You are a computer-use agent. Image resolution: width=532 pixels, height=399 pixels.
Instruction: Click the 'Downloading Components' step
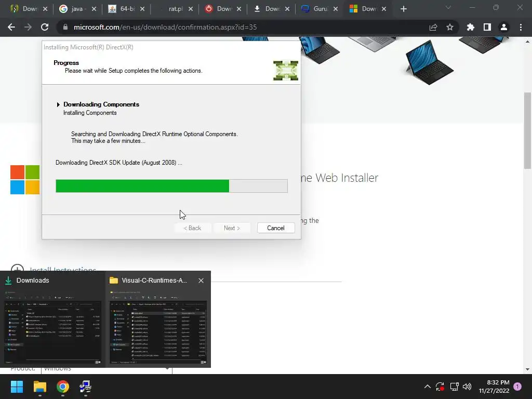[x=101, y=104]
